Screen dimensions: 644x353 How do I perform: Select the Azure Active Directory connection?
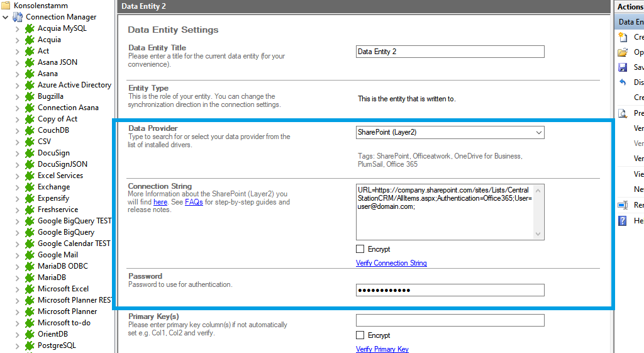point(74,85)
